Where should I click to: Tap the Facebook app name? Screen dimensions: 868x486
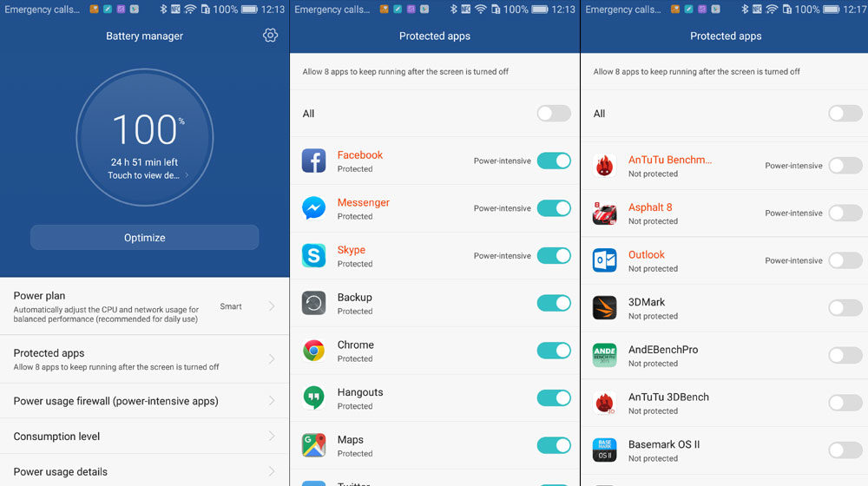click(x=360, y=155)
